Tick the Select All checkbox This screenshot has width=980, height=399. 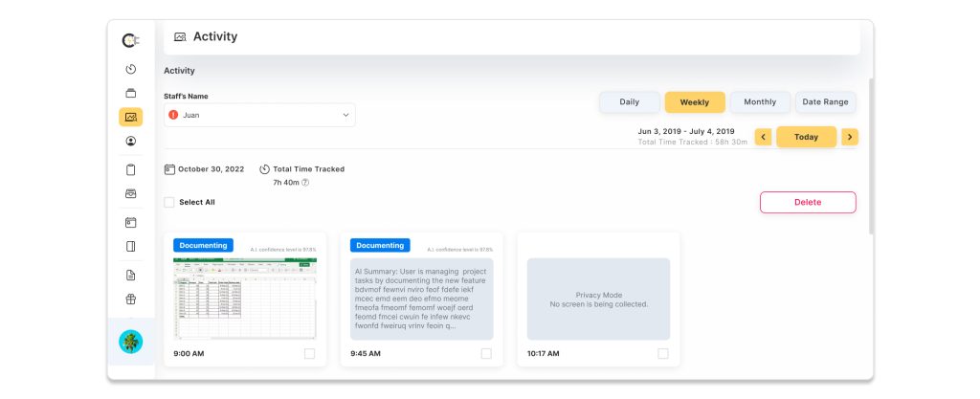pyautogui.click(x=169, y=202)
